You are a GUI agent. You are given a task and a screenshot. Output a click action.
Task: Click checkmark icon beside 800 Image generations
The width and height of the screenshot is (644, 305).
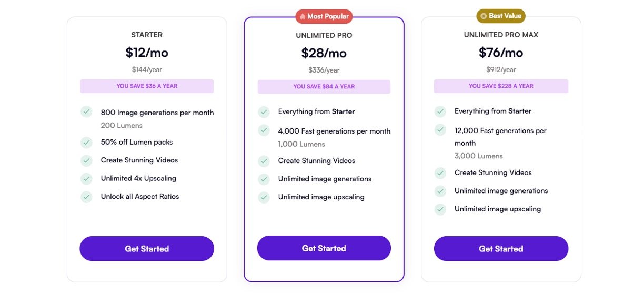point(86,111)
